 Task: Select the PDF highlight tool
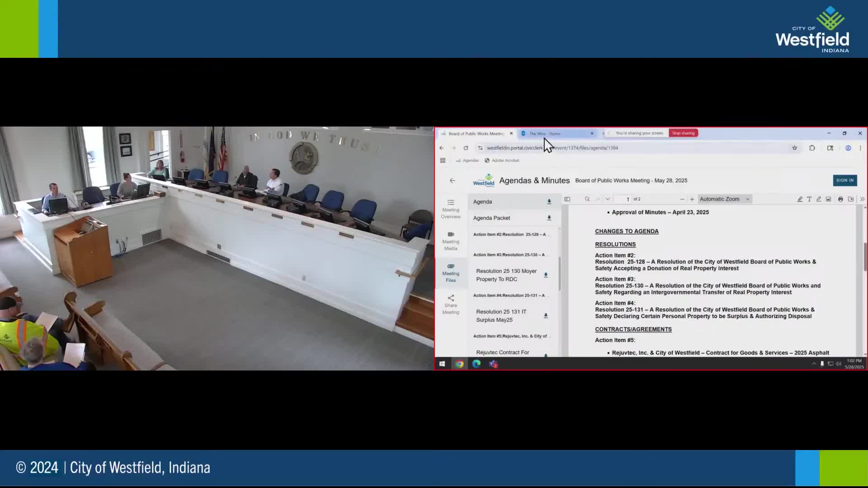[800, 199]
